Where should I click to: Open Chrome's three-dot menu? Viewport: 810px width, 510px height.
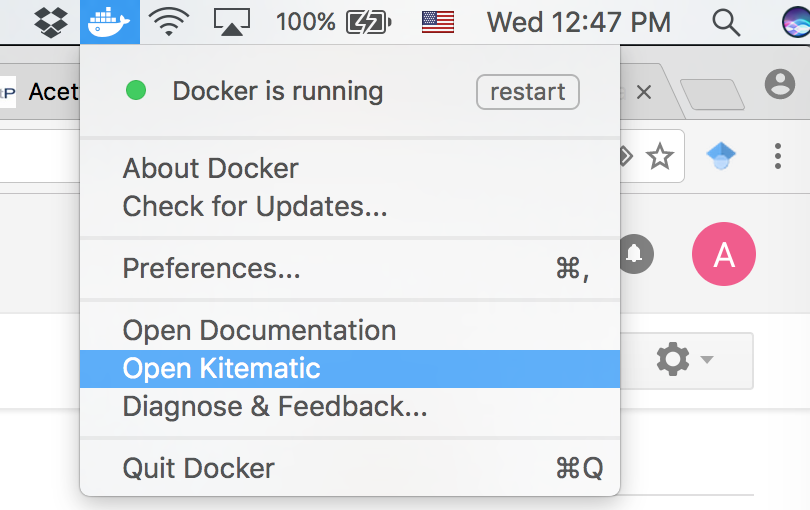coord(777,156)
